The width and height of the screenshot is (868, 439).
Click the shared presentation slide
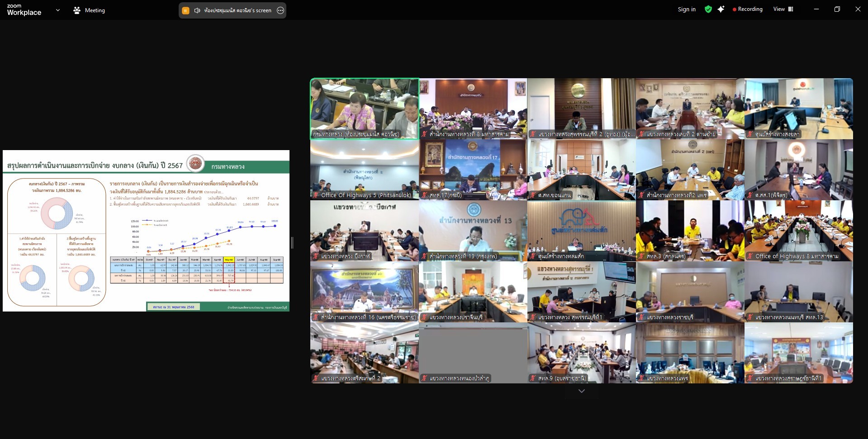point(146,231)
